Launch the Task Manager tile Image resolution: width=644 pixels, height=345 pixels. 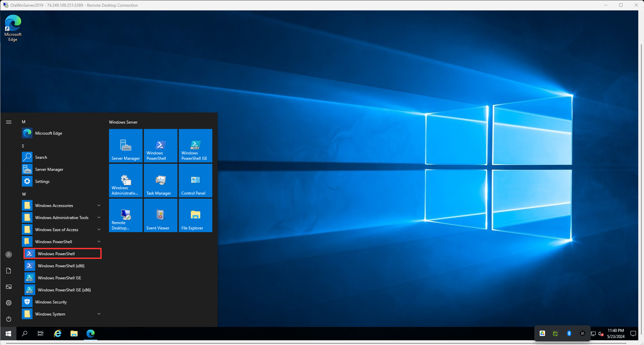tap(161, 181)
